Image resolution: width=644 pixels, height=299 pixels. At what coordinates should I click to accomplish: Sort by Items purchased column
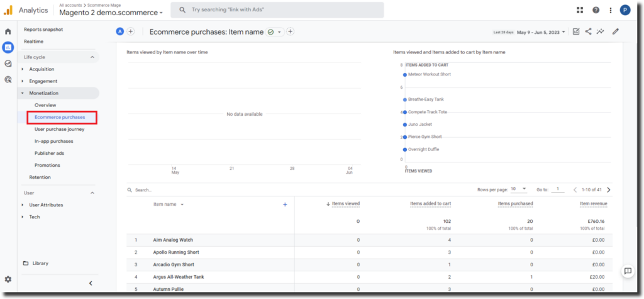(516, 203)
